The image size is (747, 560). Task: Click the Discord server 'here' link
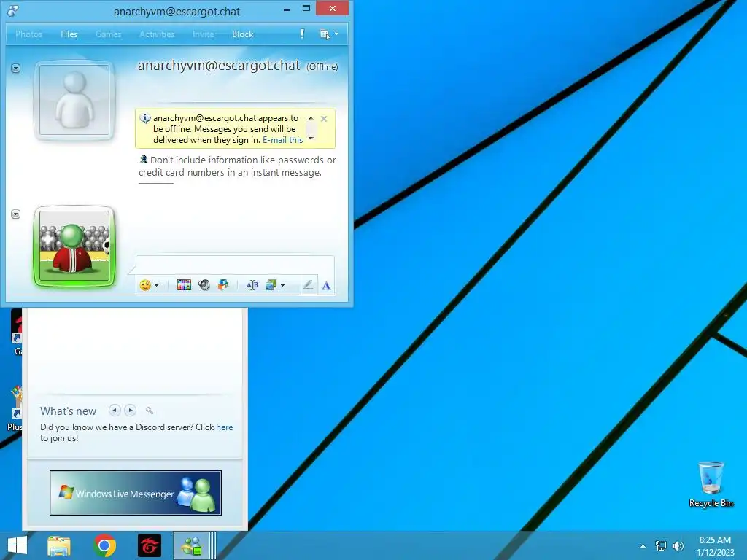point(225,427)
